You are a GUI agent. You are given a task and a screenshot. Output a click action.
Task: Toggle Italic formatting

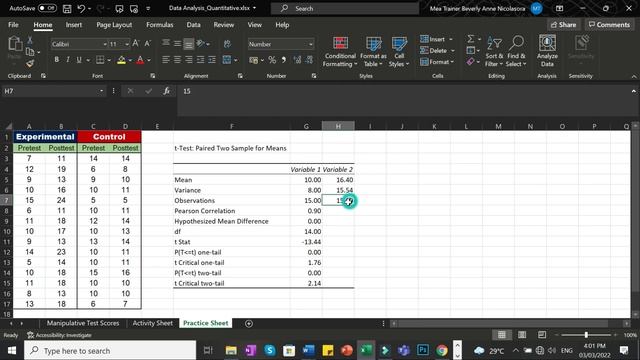pos(68,60)
